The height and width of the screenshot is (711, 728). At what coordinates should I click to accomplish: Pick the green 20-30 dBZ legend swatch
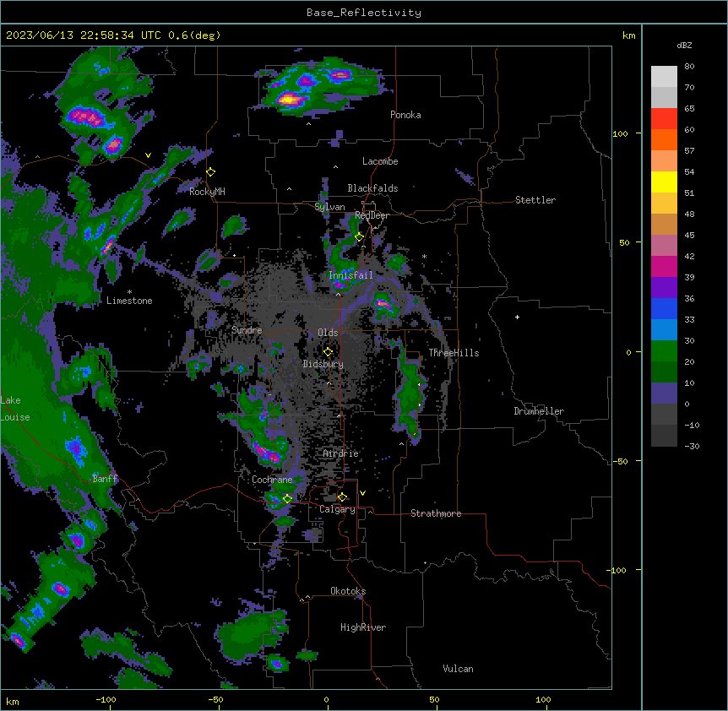[664, 351]
